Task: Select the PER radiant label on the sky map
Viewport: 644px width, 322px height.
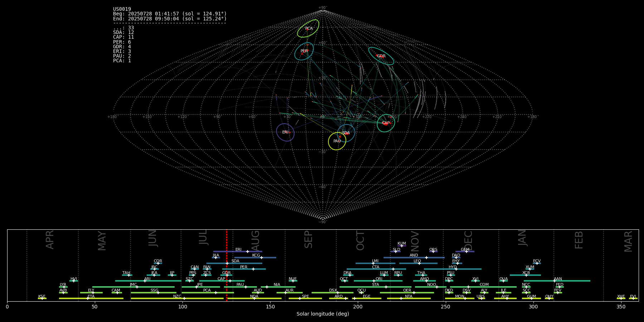Action: pyautogui.click(x=304, y=51)
